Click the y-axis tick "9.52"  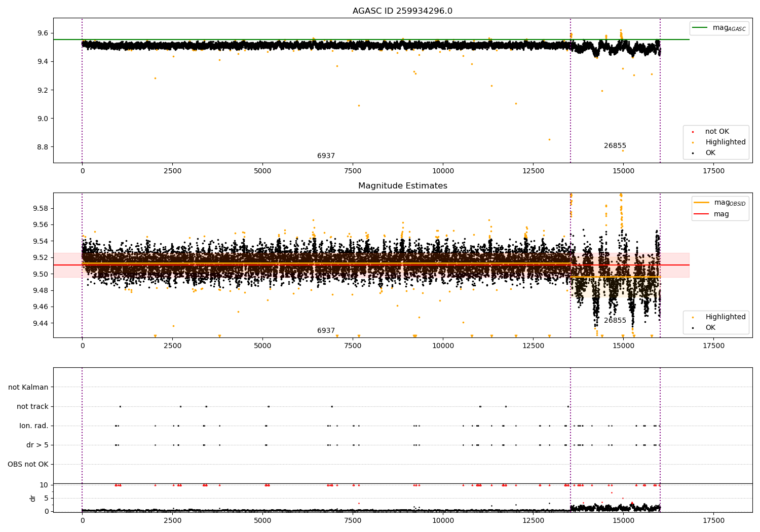tap(41, 258)
